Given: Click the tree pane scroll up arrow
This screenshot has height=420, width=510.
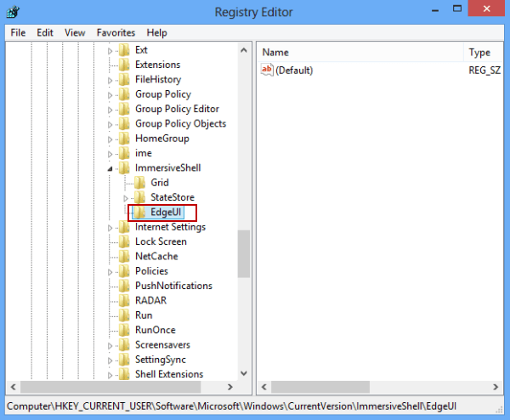Looking at the screenshot, I should coord(244,50).
